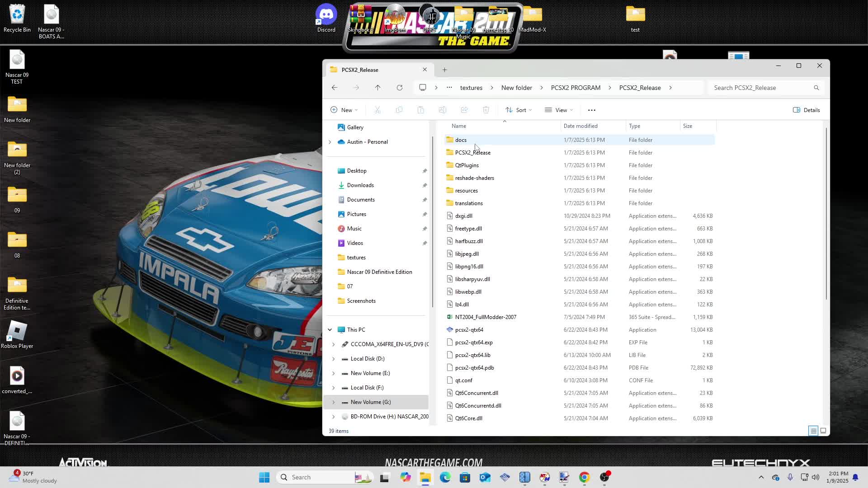
Task: Share the selected file using the Share icon
Action: click(464, 110)
